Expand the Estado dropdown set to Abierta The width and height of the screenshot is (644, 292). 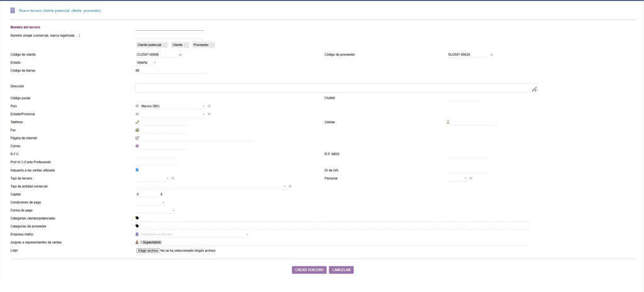click(147, 63)
